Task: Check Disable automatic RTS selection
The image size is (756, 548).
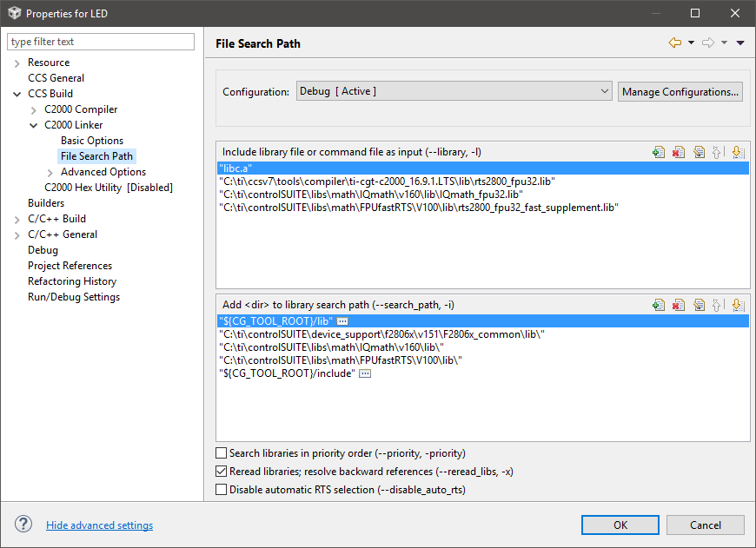Action: 222,490
